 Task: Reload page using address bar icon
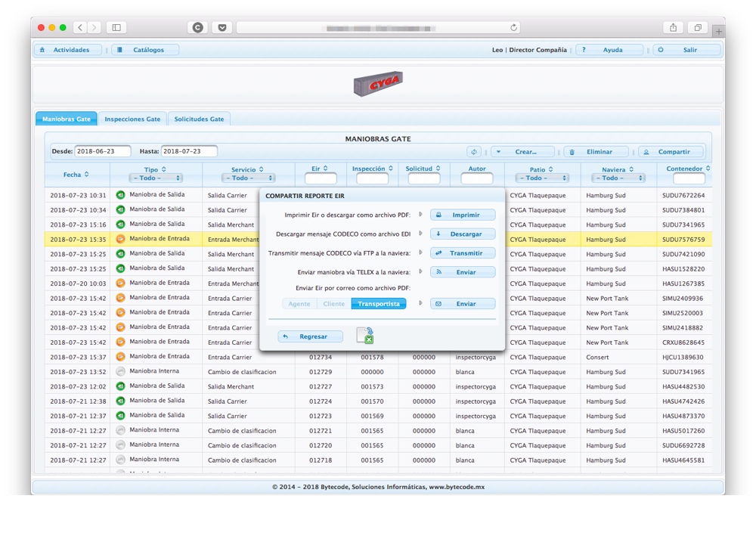(x=514, y=28)
